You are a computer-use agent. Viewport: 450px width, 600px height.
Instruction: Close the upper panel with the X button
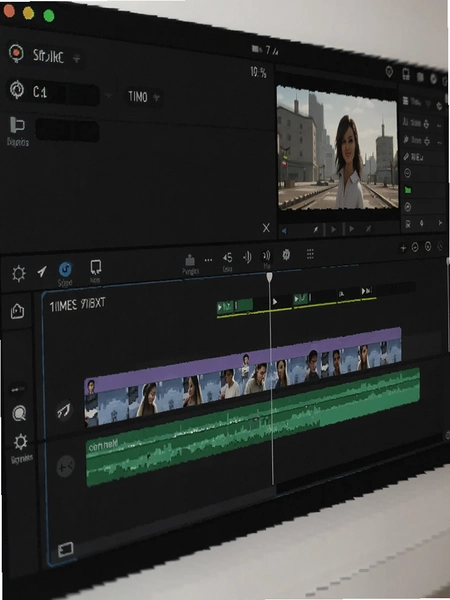[266, 228]
